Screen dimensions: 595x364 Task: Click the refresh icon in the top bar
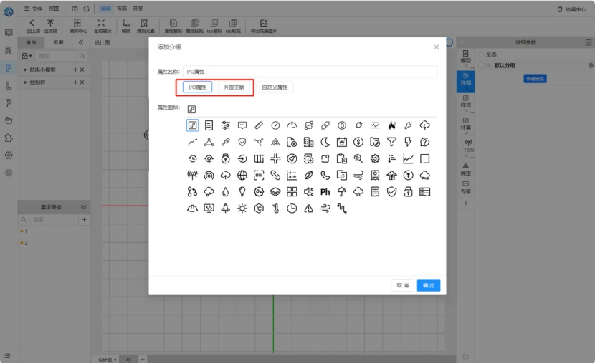(87, 9)
